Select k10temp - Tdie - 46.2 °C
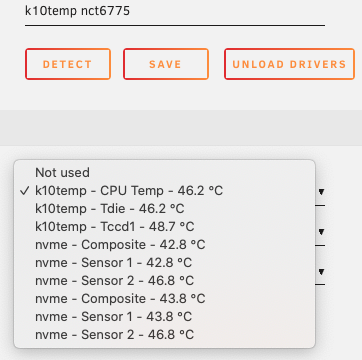This screenshot has width=362, height=360. 164,209
